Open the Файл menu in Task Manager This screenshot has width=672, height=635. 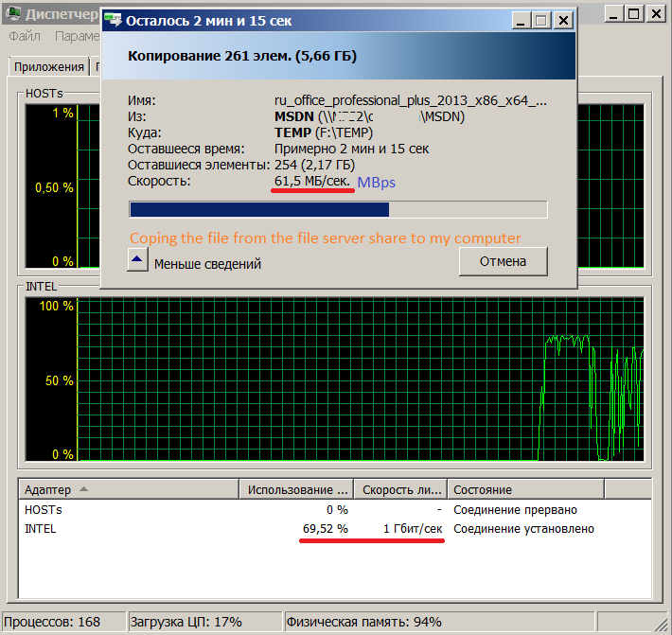pyautogui.click(x=25, y=36)
